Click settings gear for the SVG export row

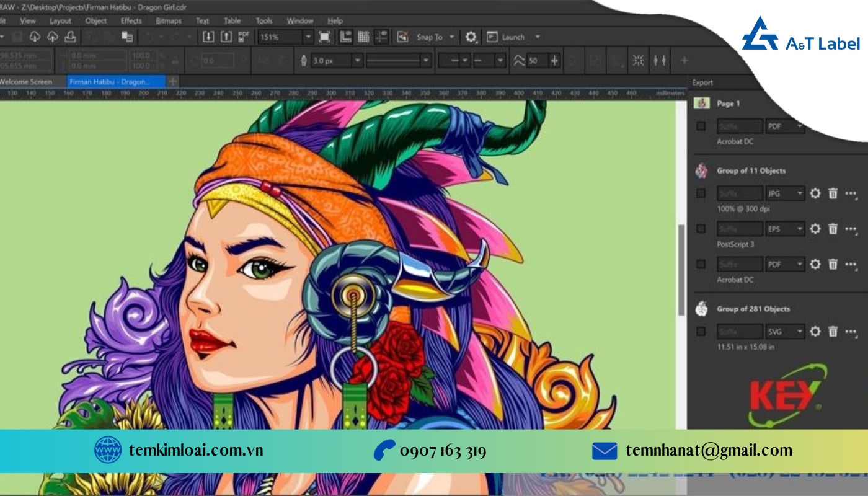(815, 332)
